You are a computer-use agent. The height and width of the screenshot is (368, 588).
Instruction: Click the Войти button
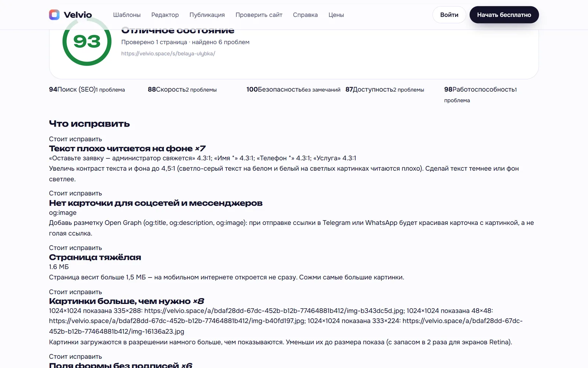tap(449, 15)
